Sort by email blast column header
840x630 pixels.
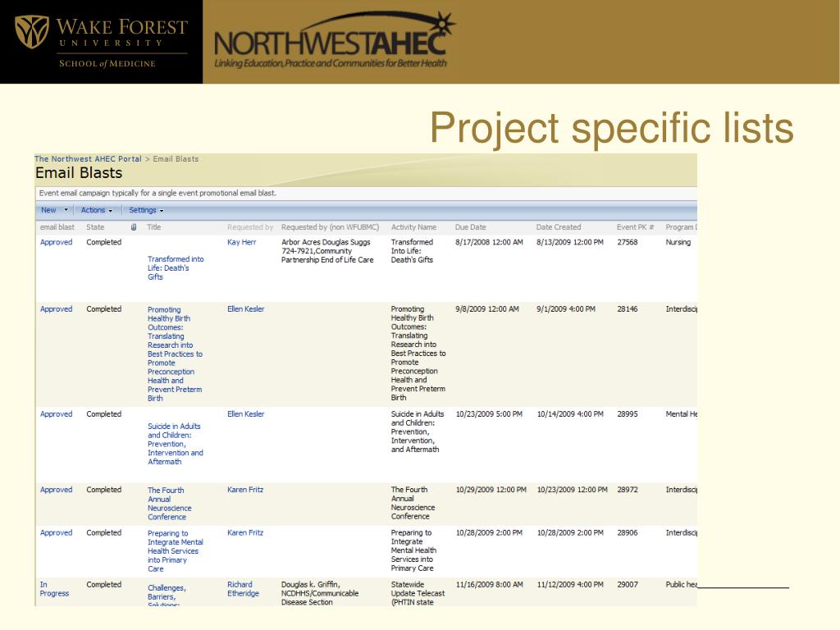click(x=57, y=227)
